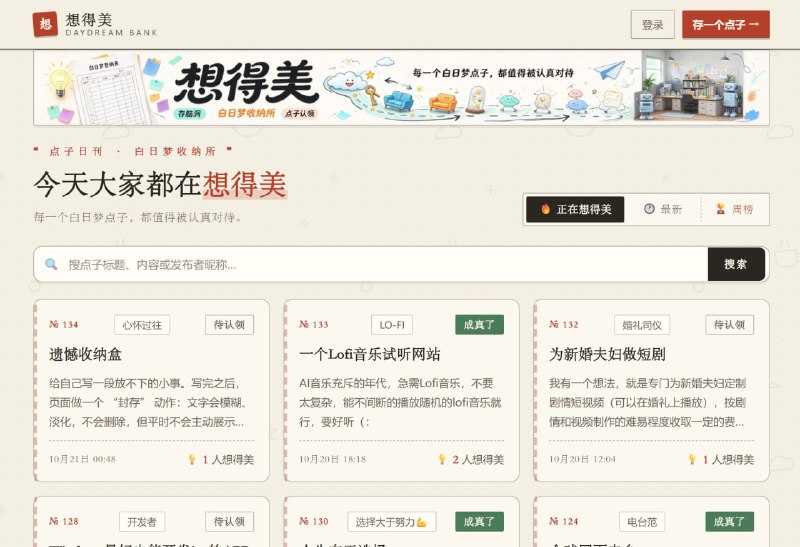Screen dimensions: 800x547
Task: Click the 今天大家都在想得美 headline
Action: 160,184
